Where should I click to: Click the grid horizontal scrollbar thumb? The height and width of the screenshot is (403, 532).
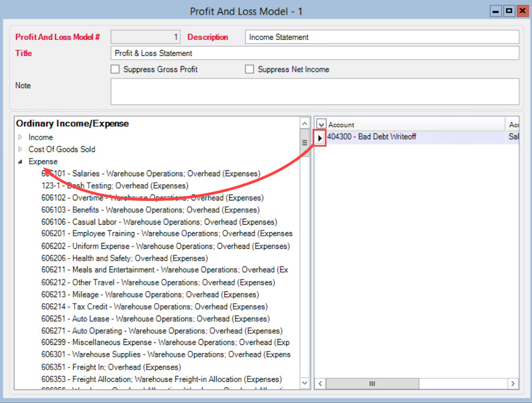(x=372, y=384)
